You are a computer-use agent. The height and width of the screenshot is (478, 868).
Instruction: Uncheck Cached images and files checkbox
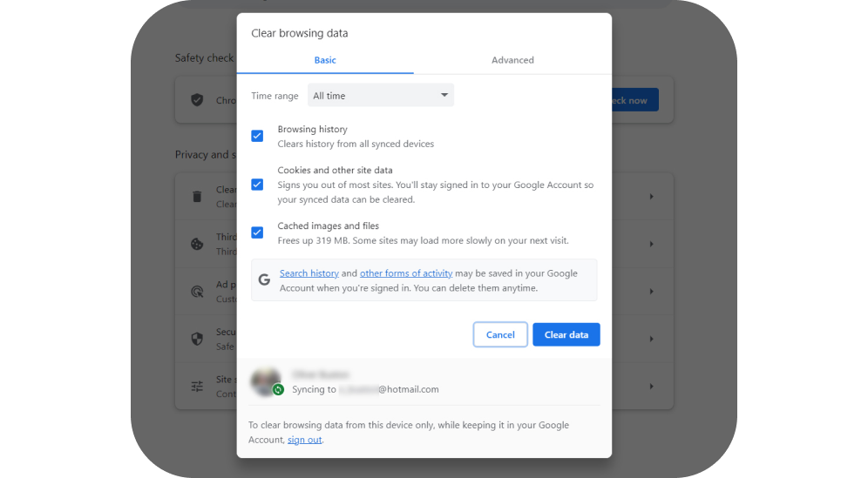coord(257,232)
